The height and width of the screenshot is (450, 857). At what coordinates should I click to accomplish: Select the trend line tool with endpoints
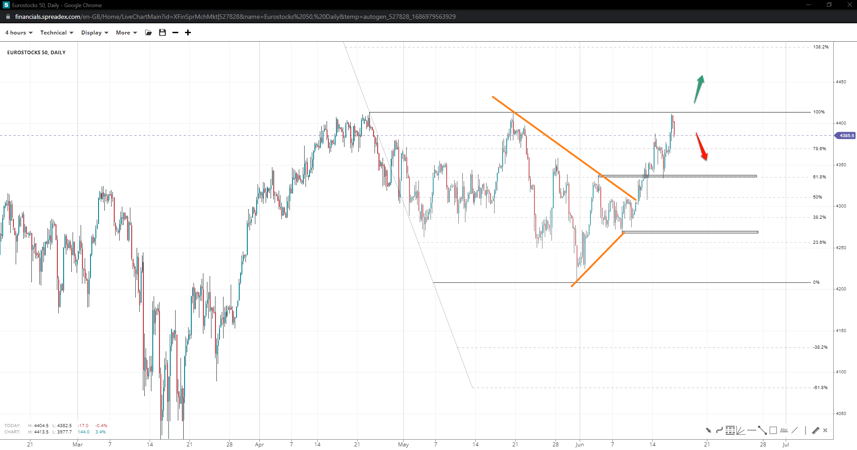pos(762,430)
